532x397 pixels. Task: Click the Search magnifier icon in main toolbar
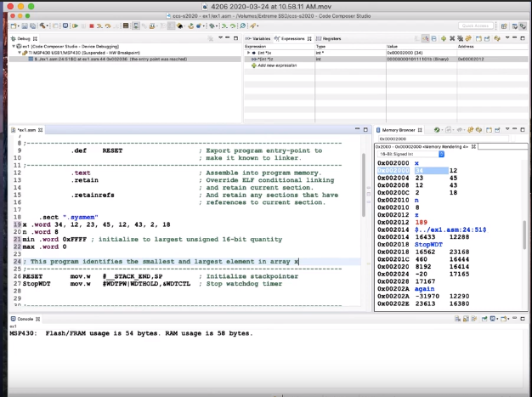coord(242,26)
